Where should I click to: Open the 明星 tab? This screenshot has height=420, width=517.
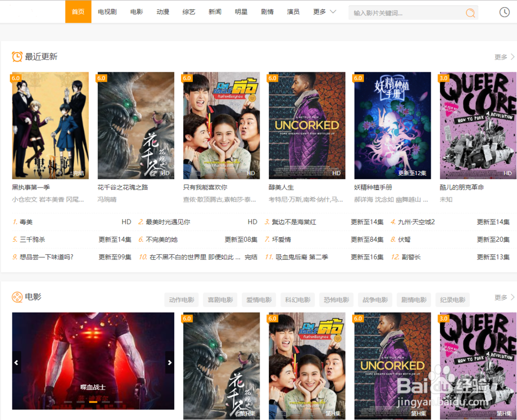tap(241, 12)
